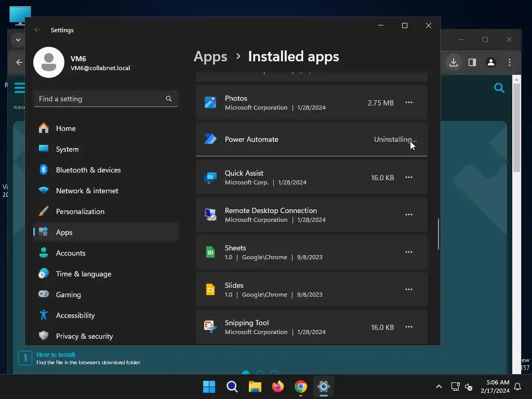
Task: Open more options for Sheets
Action: [x=409, y=252]
